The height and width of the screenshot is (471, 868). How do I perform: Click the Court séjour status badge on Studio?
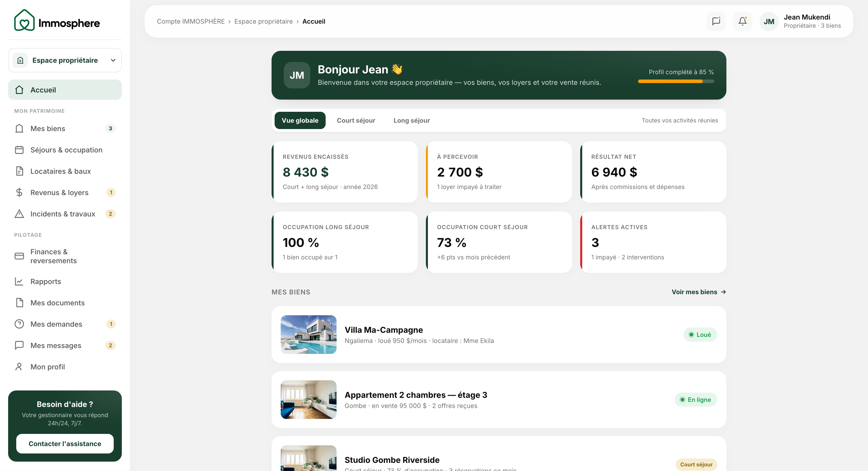[696, 465]
